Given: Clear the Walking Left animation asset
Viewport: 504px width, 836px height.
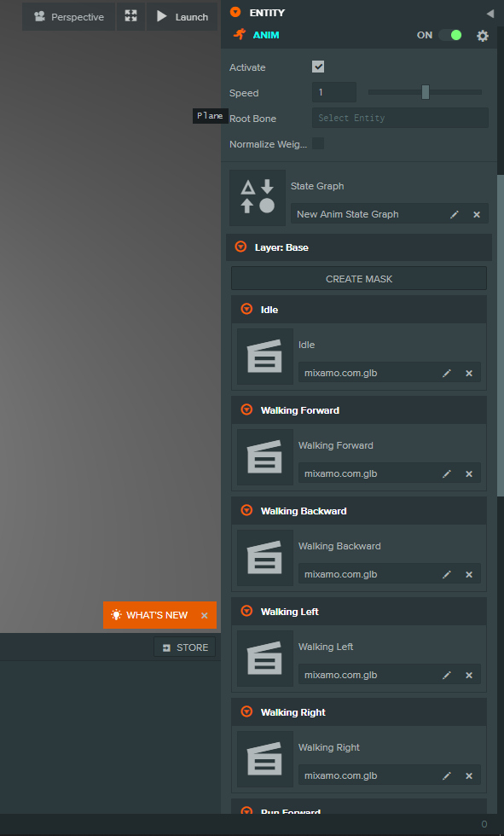Looking at the screenshot, I should (469, 675).
